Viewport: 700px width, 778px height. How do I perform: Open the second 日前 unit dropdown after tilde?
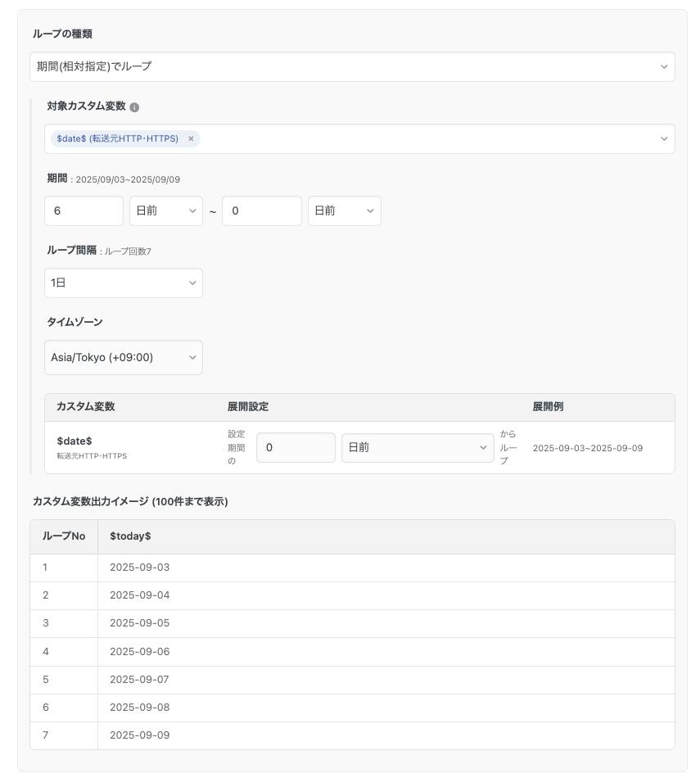click(x=344, y=210)
